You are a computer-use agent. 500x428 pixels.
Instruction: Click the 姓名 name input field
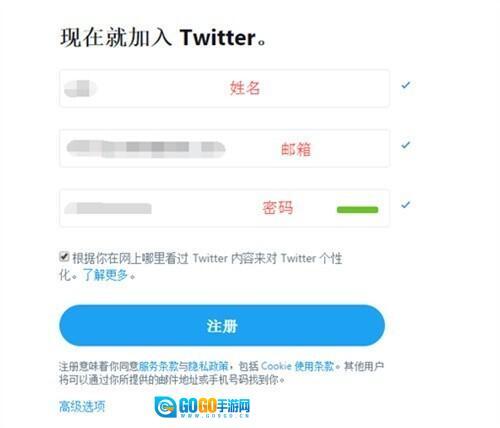click(224, 88)
